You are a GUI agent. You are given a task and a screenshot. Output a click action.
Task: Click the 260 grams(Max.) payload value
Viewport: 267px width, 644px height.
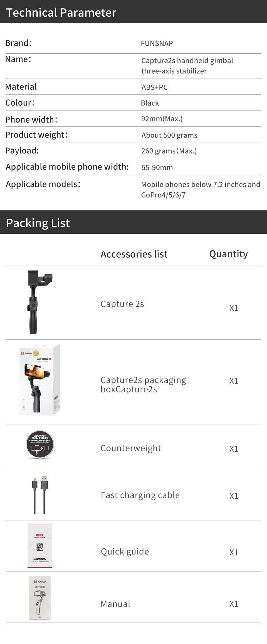pyautogui.click(x=169, y=151)
